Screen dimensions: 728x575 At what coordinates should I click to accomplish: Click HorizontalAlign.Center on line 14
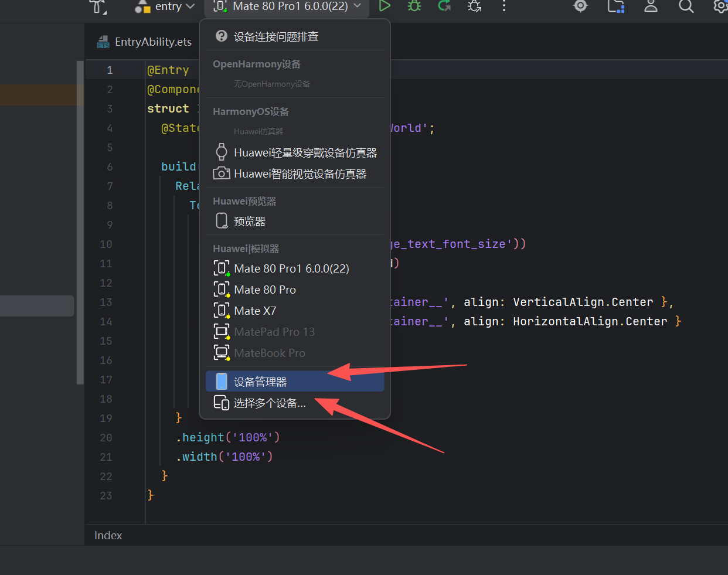(590, 321)
